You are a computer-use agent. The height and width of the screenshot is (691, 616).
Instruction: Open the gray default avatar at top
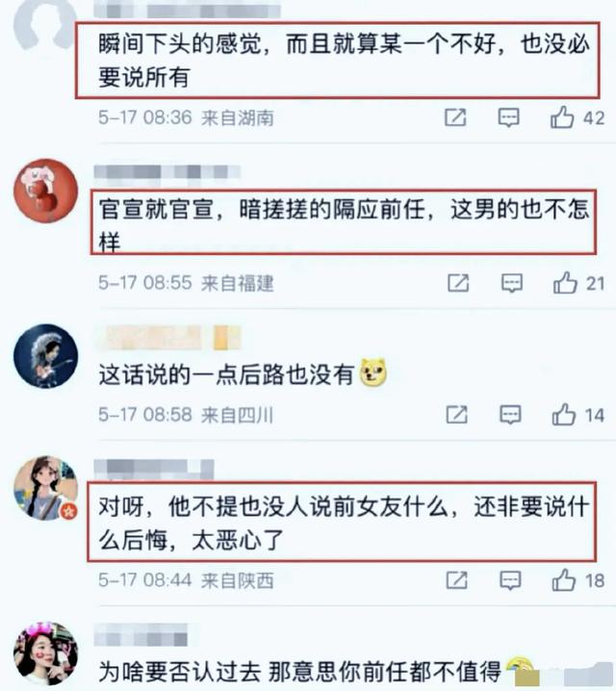point(46,23)
